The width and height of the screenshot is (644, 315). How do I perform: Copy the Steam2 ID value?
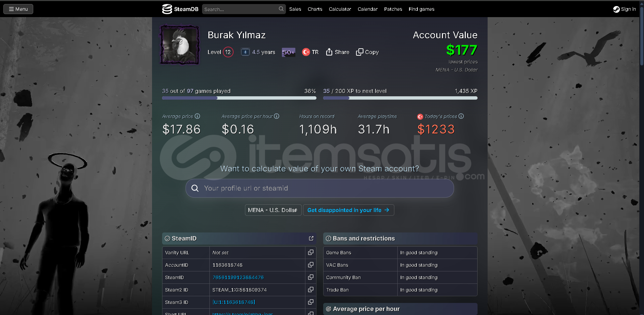(311, 290)
